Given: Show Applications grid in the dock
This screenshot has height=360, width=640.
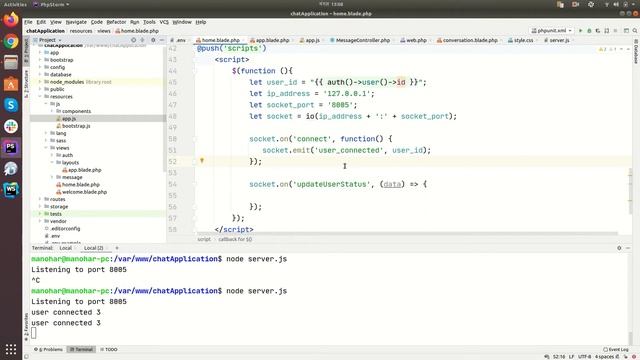Looking at the screenshot, I should click(11, 349).
